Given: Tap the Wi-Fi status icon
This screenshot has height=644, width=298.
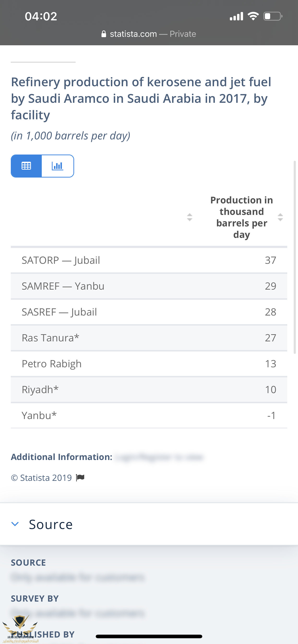Looking at the screenshot, I should tap(253, 17).
